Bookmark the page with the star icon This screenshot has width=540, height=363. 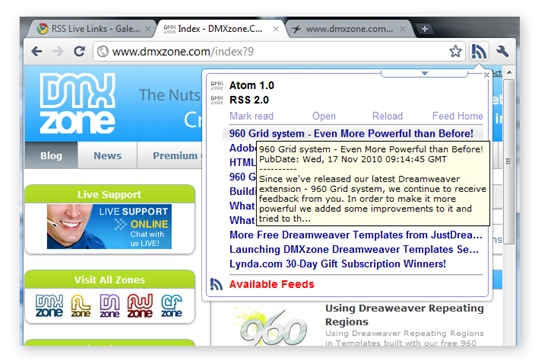455,51
